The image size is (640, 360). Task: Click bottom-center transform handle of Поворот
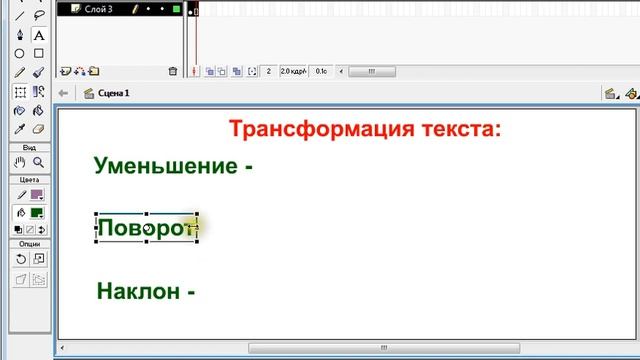click(x=147, y=242)
